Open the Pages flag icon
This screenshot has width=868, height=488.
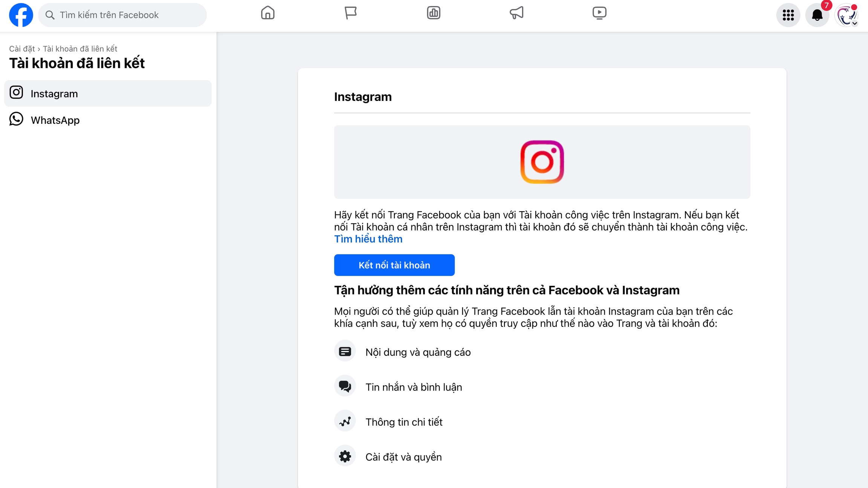coord(350,13)
